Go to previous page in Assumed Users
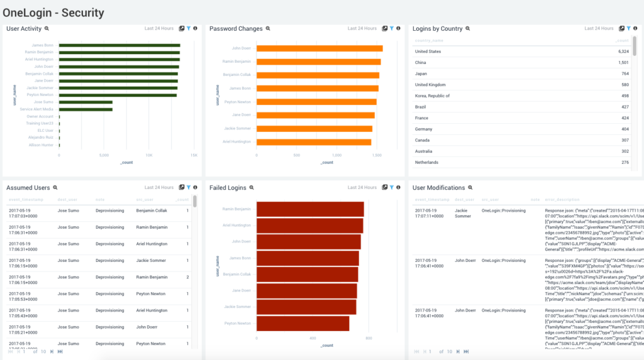 click(x=18, y=351)
